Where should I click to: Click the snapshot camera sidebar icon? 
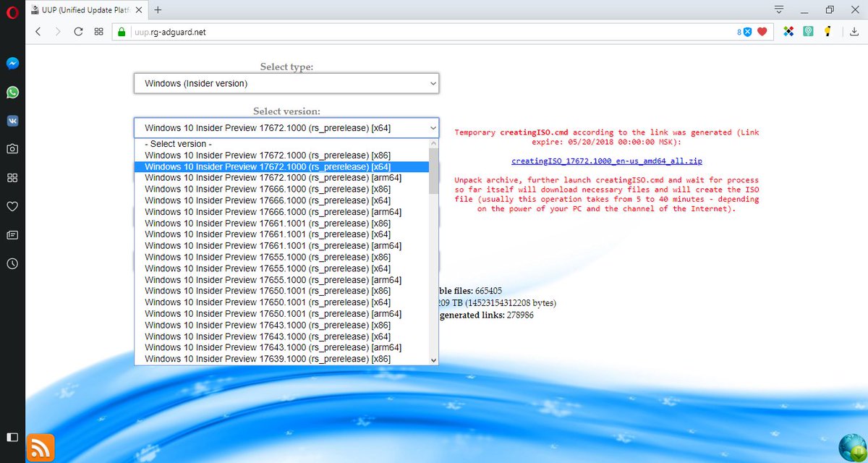coord(12,149)
